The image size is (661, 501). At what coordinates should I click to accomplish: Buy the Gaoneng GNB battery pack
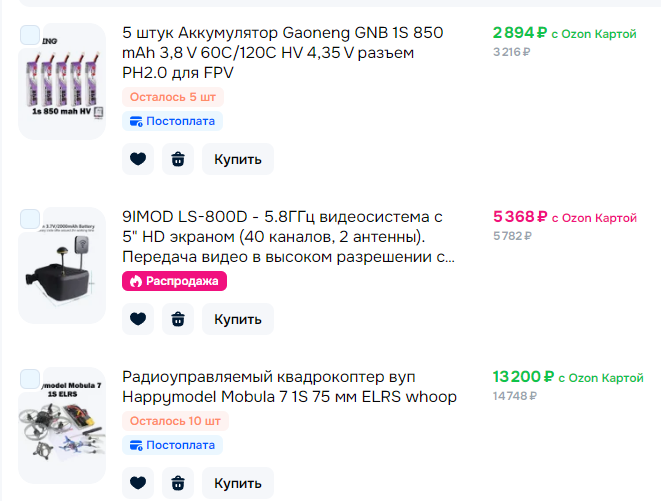click(238, 159)
